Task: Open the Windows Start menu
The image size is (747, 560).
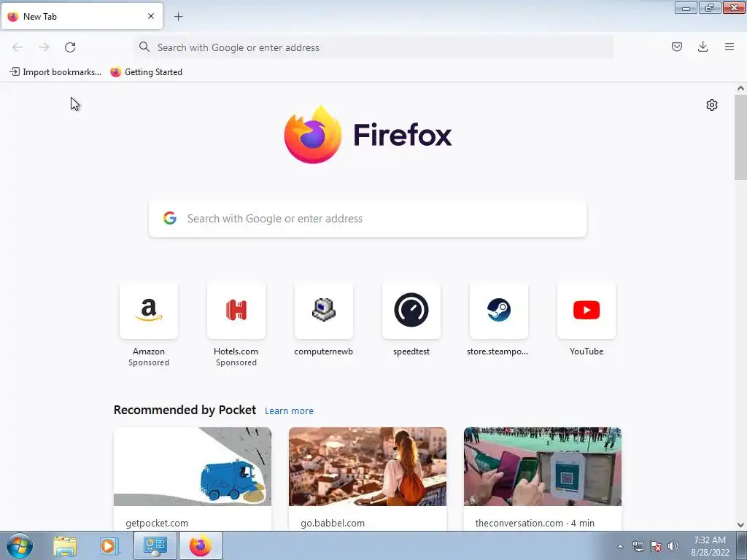Action: pyautogui.click(x=20, y=545)
